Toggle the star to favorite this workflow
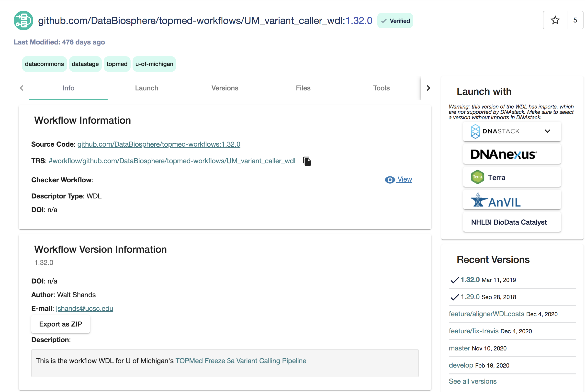 point(555,20)
